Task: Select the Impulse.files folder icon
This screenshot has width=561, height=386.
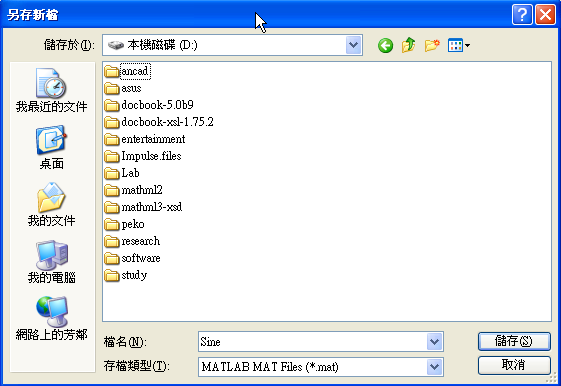Action: pyautogui.click(x=112, y=156)
